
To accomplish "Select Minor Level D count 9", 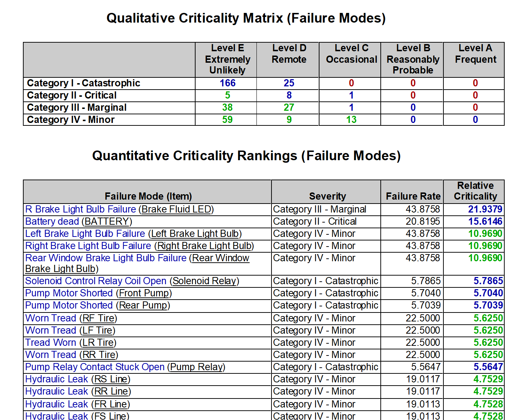I will click(289, 120).
